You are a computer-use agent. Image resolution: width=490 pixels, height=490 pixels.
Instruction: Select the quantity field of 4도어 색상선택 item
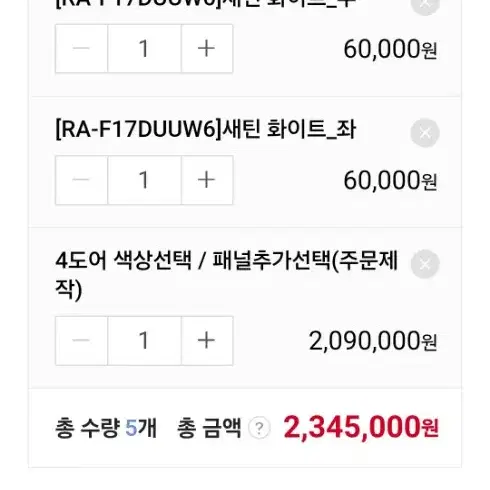coord(144,340)
